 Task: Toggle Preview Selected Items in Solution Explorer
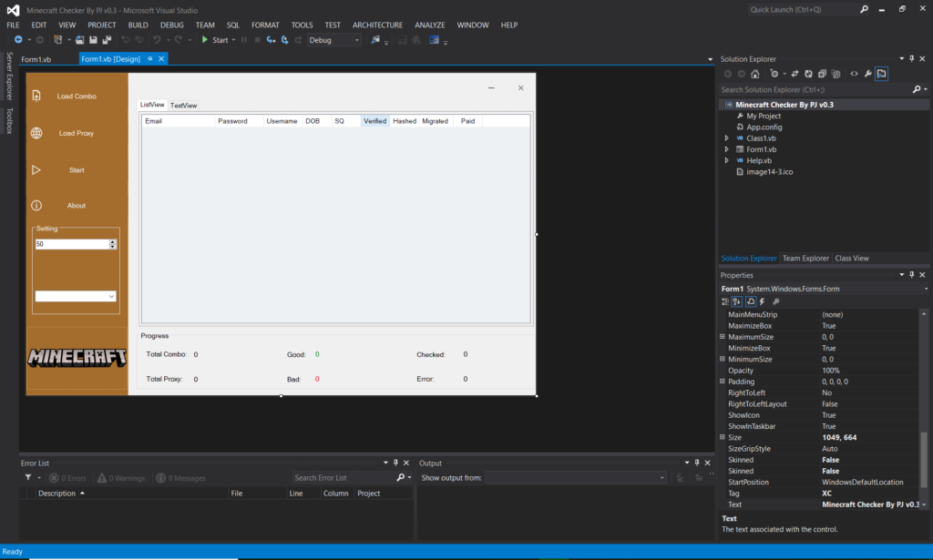[x=882, y=74]
